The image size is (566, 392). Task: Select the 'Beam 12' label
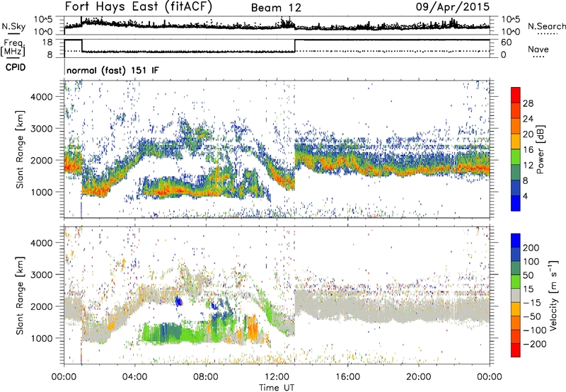[x=276, y=8]
